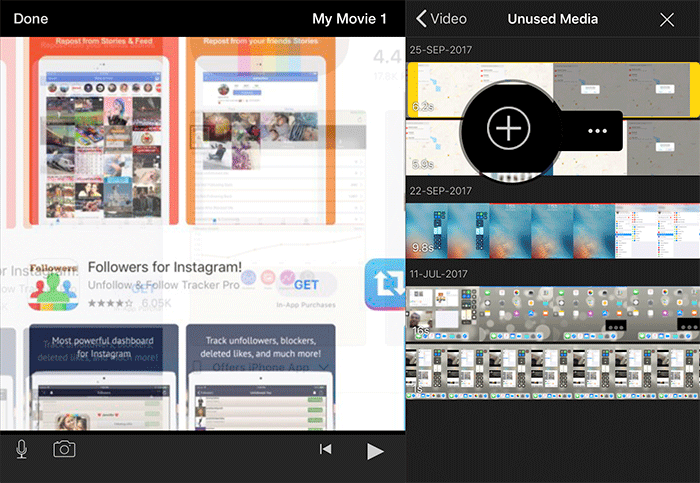The image size is (700, 483).
Task: Tap GET button for Followers app in preview
Action: pyautogui.click(x=306, y=285)
